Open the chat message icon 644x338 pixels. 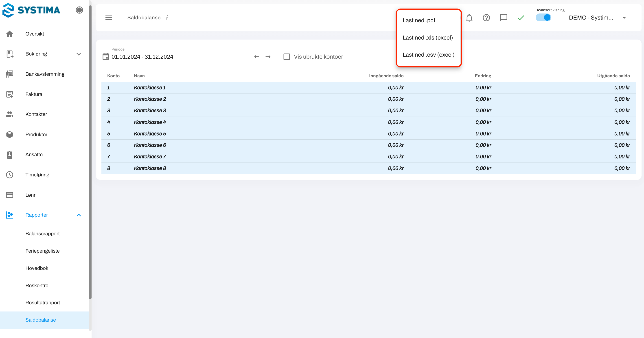(503, 18)
